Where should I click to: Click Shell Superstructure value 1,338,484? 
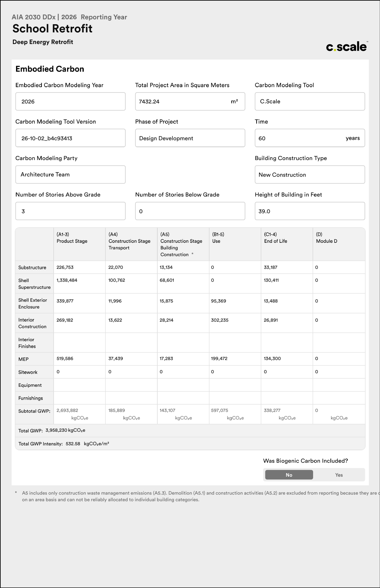[67, 280]
